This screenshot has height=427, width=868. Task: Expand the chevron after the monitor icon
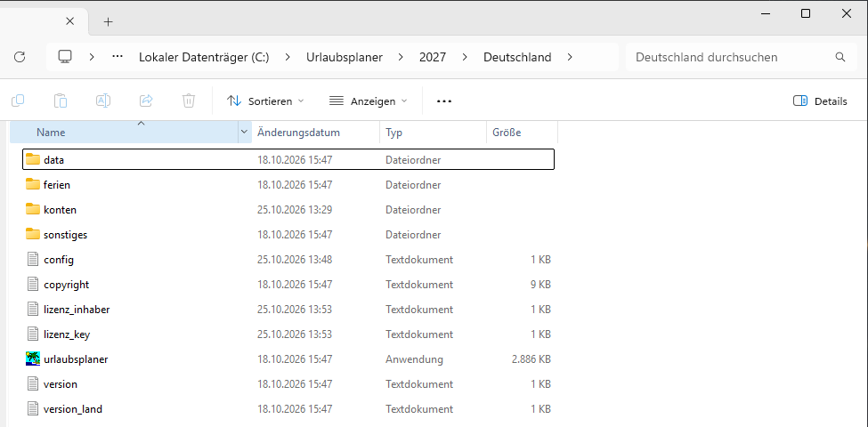point(92,57)
